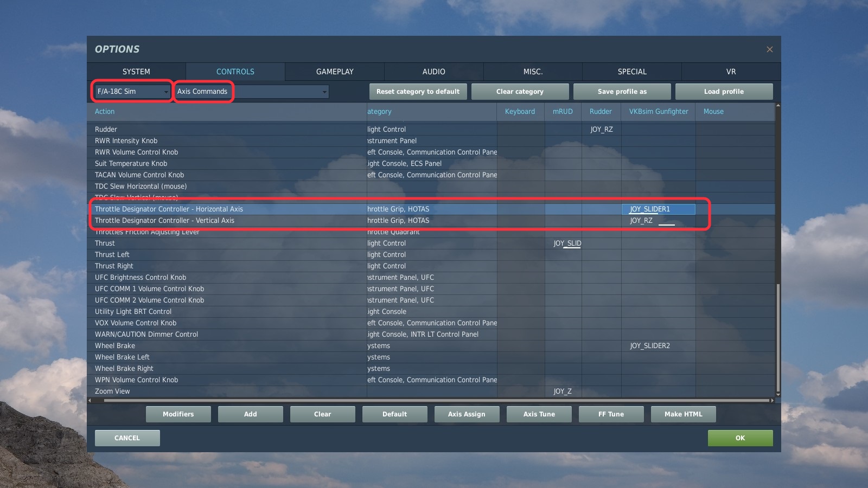Select Thrust Right row

(x=431, y=266)
